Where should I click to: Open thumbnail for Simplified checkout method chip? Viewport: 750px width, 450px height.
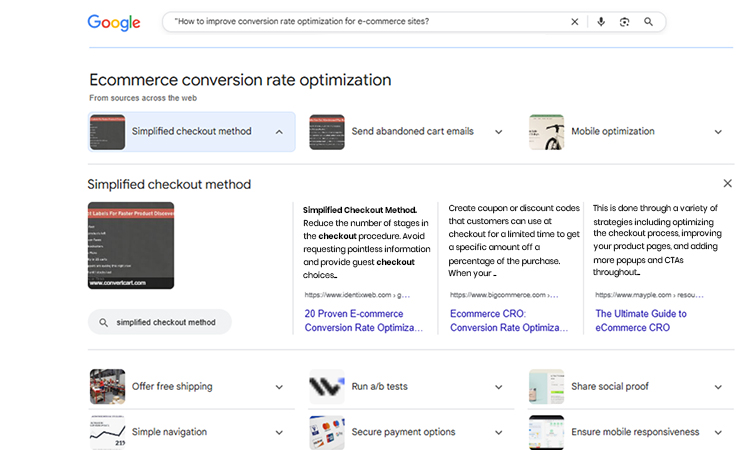108,132
